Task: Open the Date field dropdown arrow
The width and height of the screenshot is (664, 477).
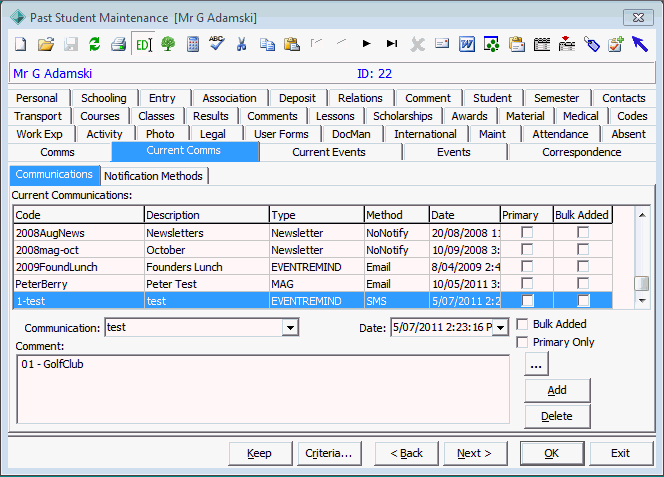Action: (x=501, y=327)
